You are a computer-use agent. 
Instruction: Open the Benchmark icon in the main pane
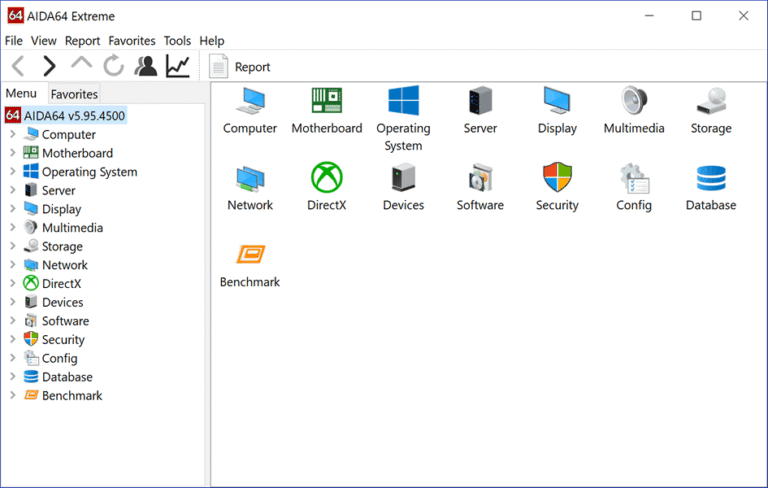pyautogui.click(x=250, y=254)
